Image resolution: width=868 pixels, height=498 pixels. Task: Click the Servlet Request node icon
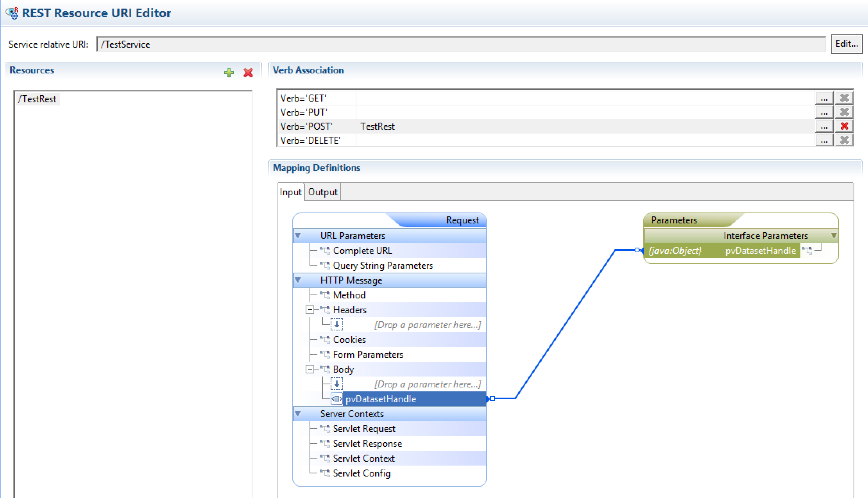[325, 428]
